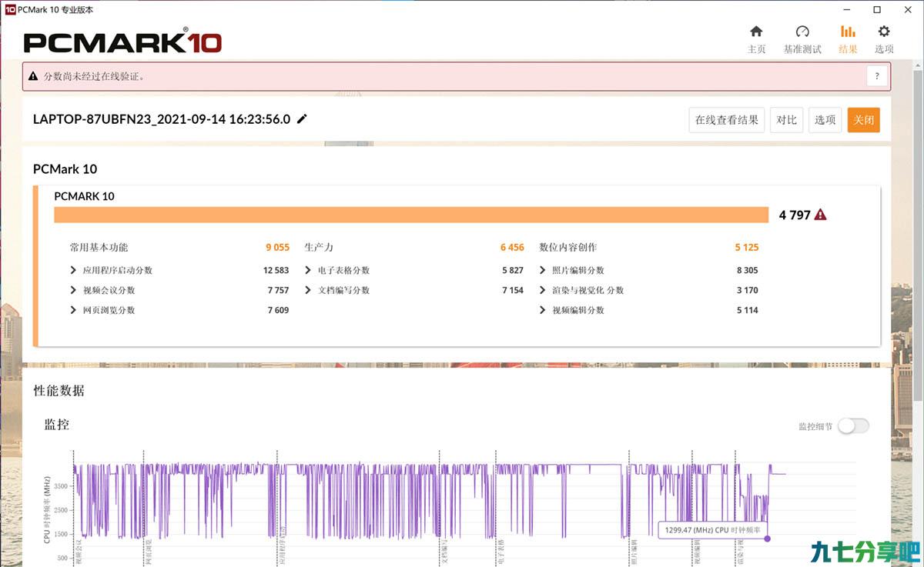The width and height of the screenshot is (924, 567).
Task: Click the result name LAPTOP-87UBFN23 title
Action: 162,118
